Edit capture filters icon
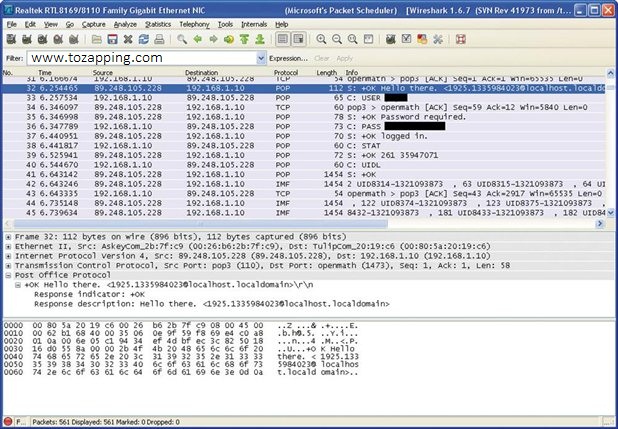 point(391,39)
